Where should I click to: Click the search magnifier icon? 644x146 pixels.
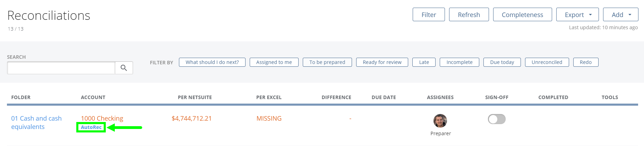coord(124,68)
